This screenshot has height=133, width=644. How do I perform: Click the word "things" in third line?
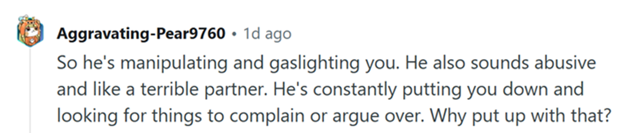tap(177, 116)
